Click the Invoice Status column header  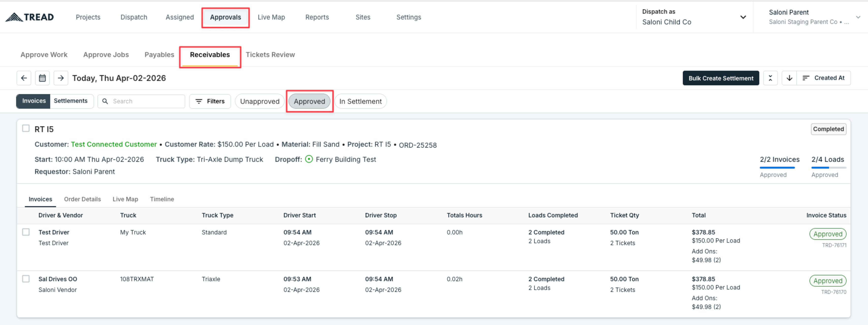click(x=826, y=215)
